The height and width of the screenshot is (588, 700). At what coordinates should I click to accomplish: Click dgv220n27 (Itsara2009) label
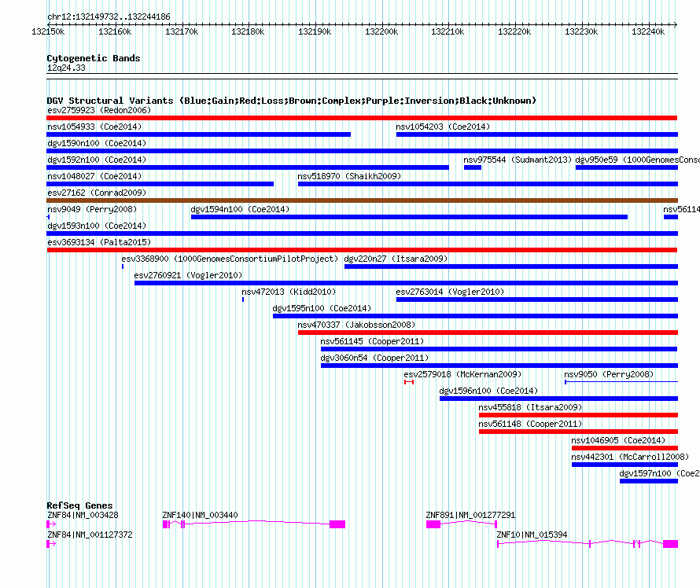tap(396, 259)
